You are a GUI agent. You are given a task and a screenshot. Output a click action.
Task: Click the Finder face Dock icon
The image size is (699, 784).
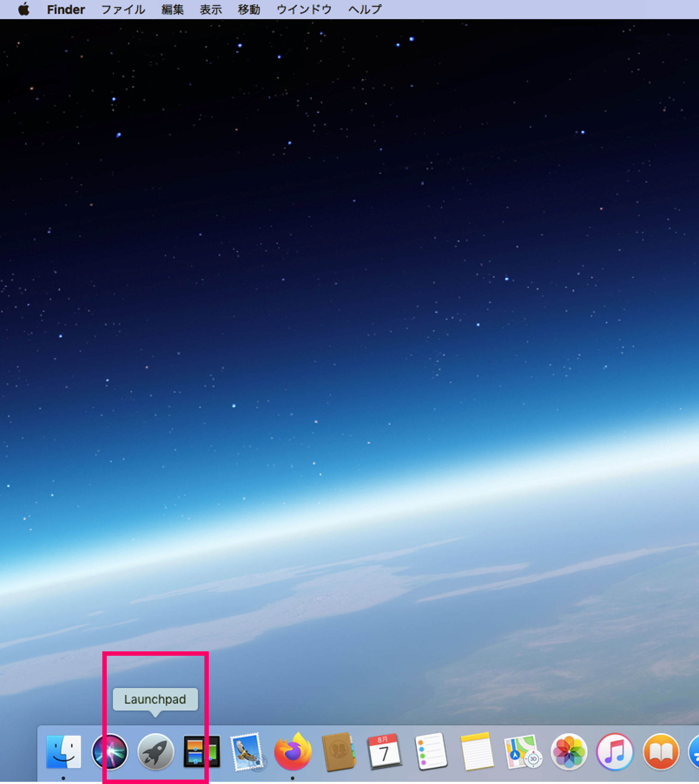pyautogui.click(x=64, y=752)
